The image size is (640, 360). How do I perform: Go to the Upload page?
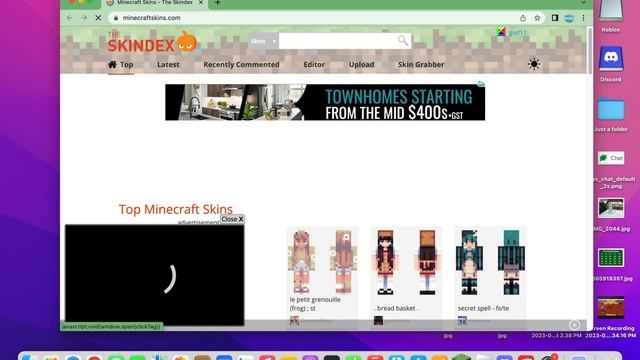click(x=361, y=64)
